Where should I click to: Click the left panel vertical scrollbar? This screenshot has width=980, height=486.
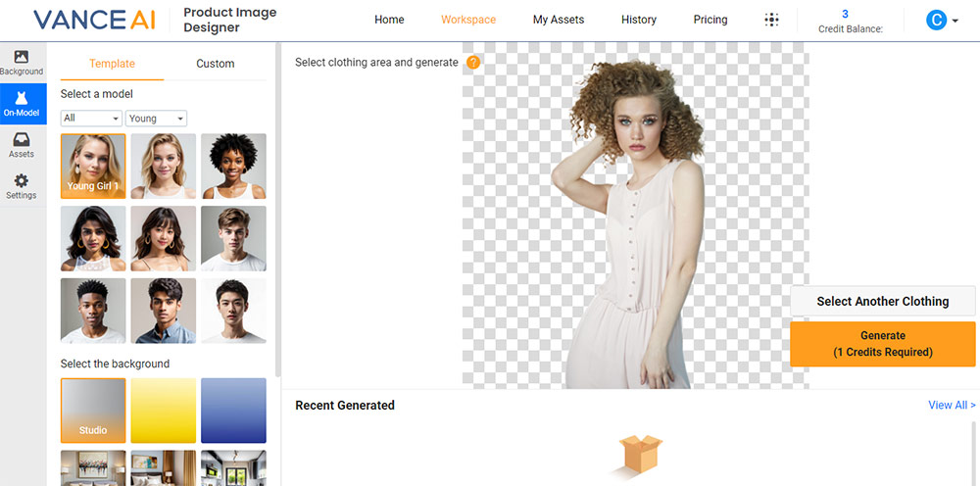[278, 210]
